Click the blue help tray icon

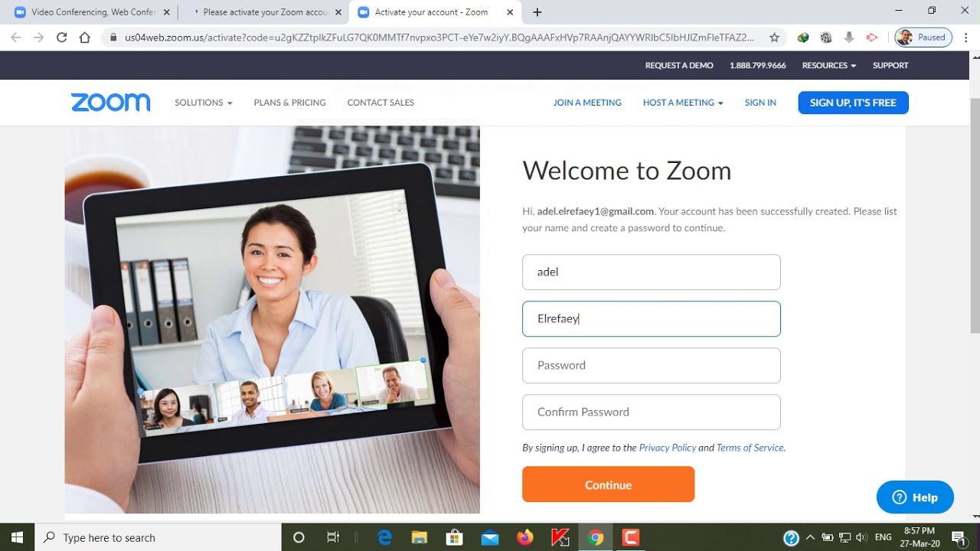point(792,537)
